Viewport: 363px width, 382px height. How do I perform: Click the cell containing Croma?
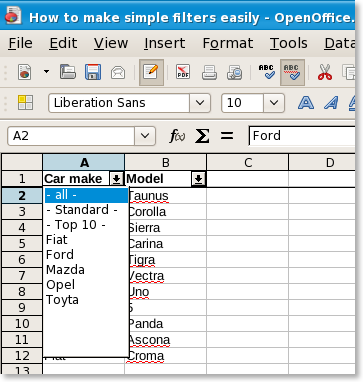click(x=166, y=355)
